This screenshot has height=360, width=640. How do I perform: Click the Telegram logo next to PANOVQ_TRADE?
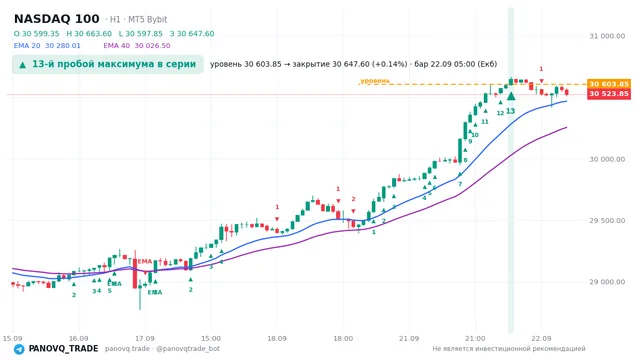click(x=19, y=349)
